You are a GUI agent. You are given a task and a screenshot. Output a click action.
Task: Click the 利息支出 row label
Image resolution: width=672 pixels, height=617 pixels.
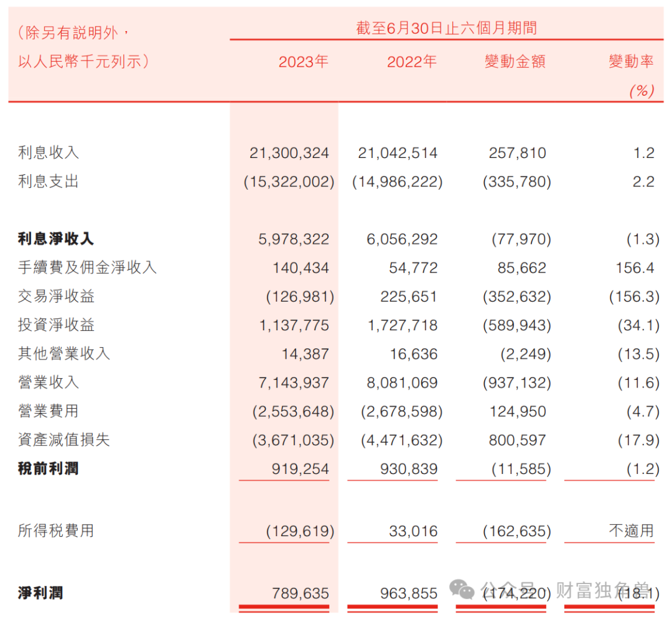49,181
